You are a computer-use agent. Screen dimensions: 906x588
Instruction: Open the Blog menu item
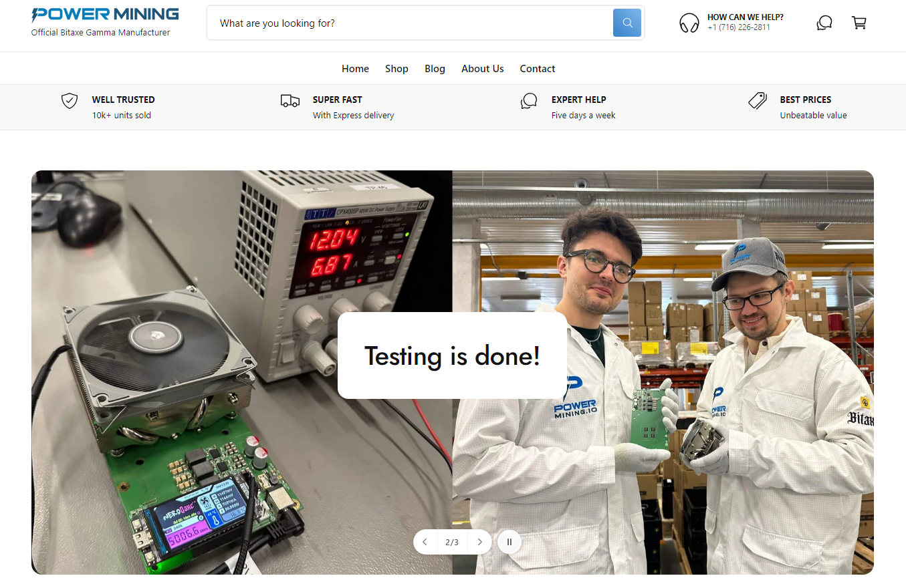pos(435,69)
